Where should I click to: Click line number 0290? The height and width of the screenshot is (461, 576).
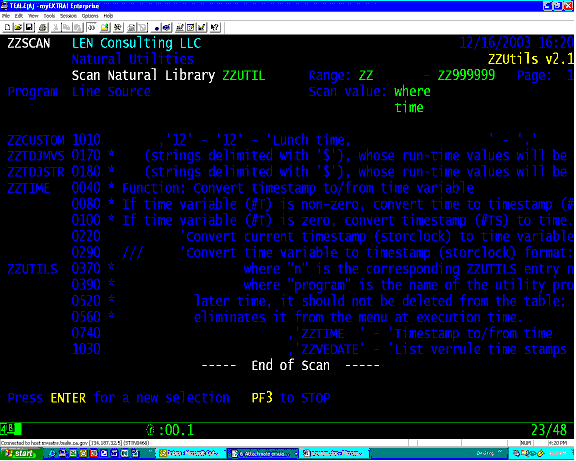pos(86,253)
